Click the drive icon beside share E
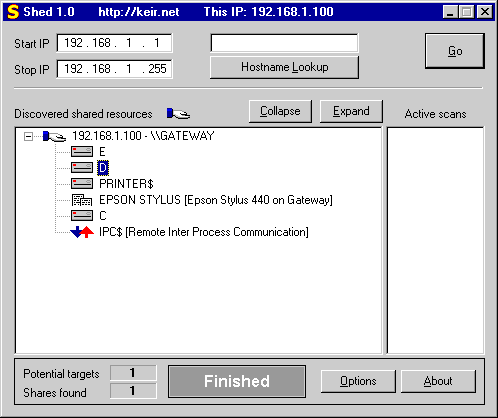The height and width of the screenshot is (418, 498). (x=82, y=152)
